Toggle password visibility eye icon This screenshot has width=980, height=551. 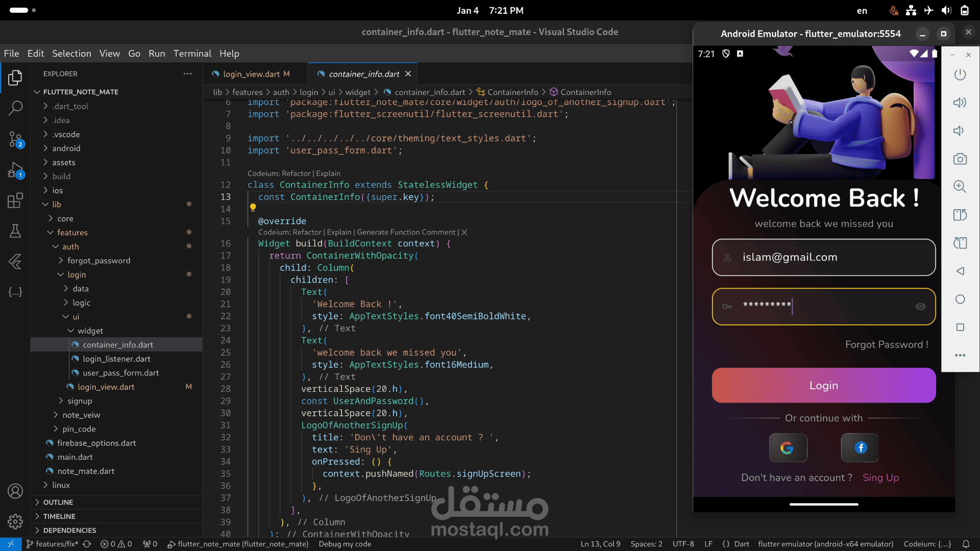[x=920, y=307]
